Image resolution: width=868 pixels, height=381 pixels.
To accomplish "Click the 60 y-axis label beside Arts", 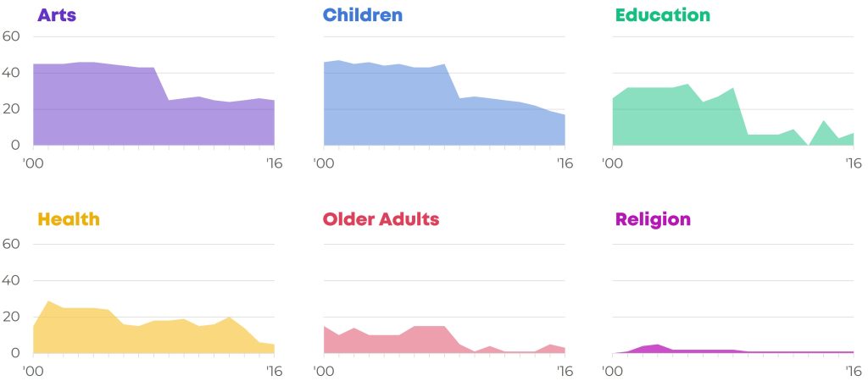I will pos(11,36).
